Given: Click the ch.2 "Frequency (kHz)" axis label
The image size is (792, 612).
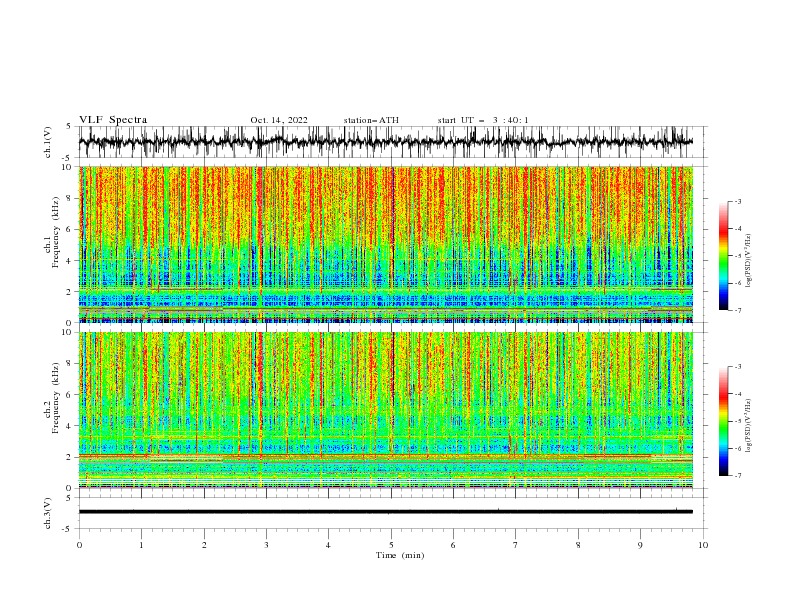Looking at the screenshot, I should (56, 397).
